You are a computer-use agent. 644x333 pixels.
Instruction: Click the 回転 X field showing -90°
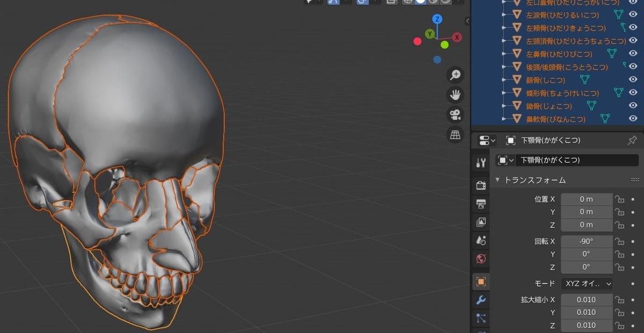[587, 241]
